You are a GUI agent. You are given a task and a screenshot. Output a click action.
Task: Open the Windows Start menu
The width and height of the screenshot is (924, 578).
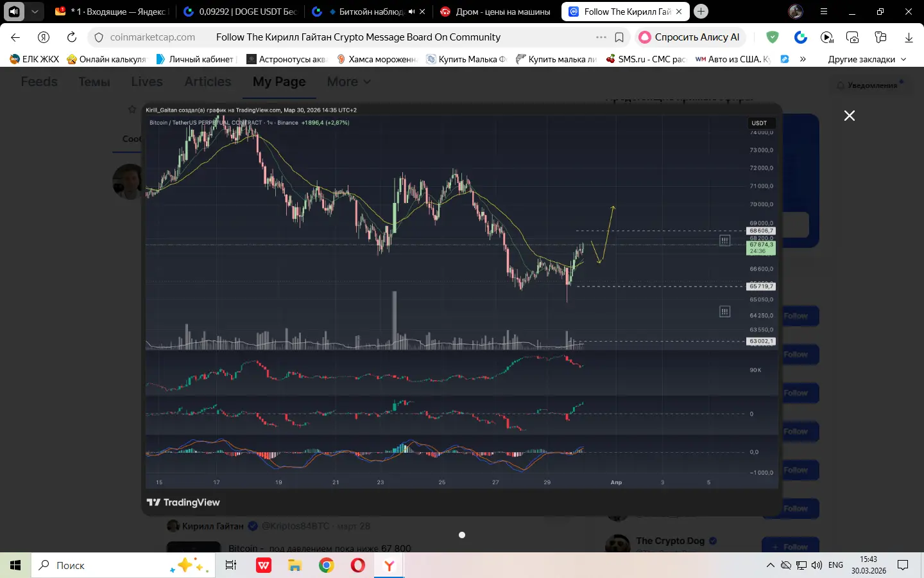(x=15, y=565)
